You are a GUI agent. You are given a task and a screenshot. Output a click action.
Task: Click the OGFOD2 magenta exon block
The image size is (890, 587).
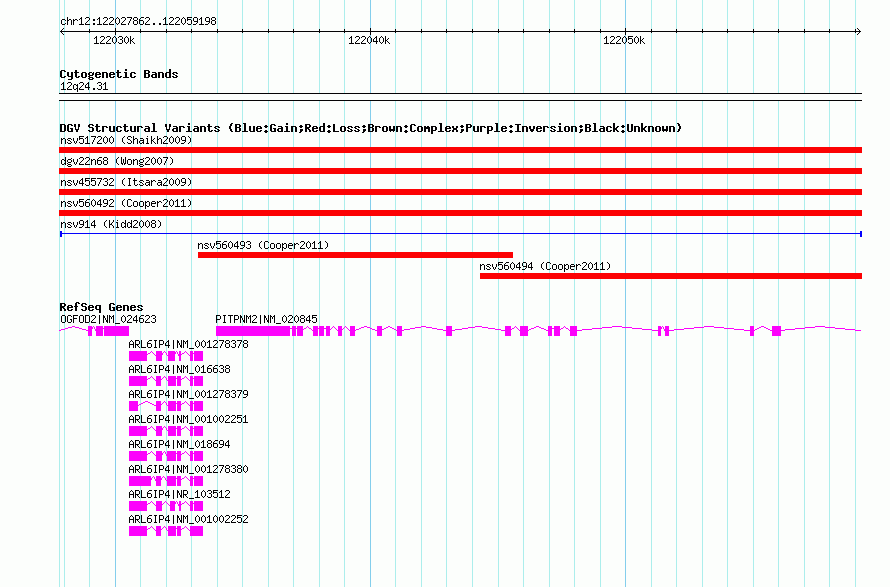pyautogui.click(x=116, y=331)
